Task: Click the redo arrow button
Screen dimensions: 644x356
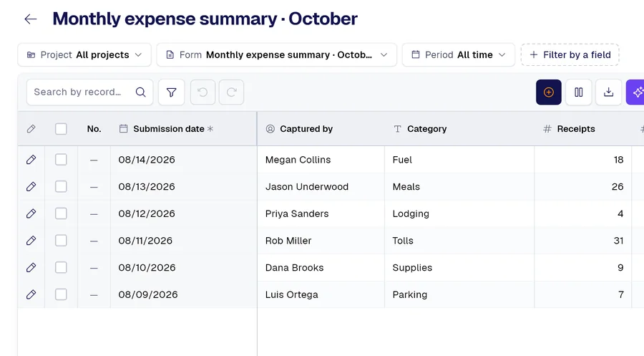Action: tap(231, 92)
